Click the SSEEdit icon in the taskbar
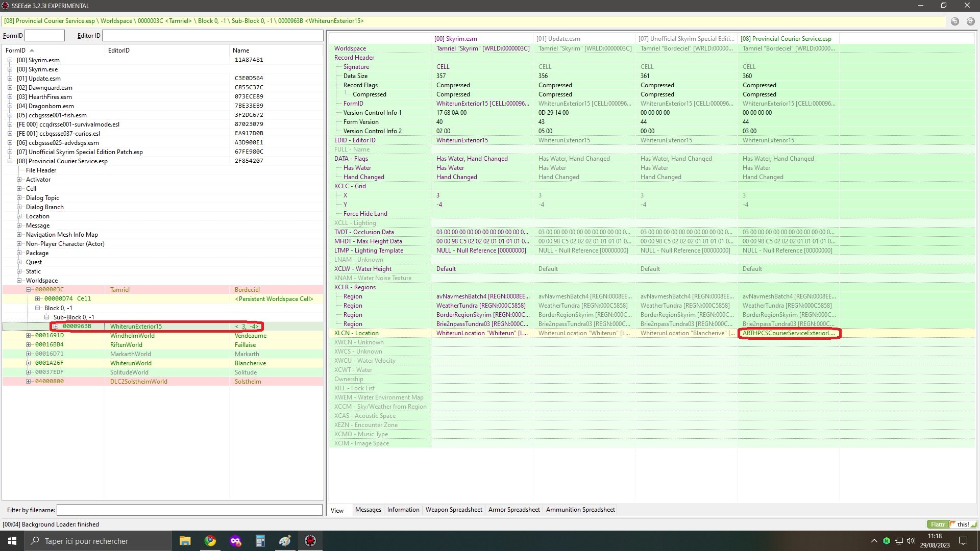This screenshot has height=551, width=980. click(x=310, y=541)
